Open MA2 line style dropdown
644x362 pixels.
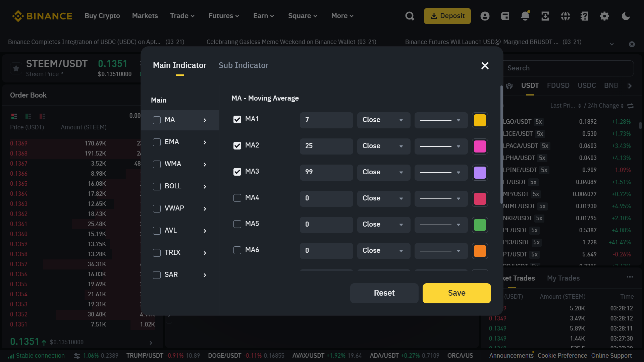[441, 146]
